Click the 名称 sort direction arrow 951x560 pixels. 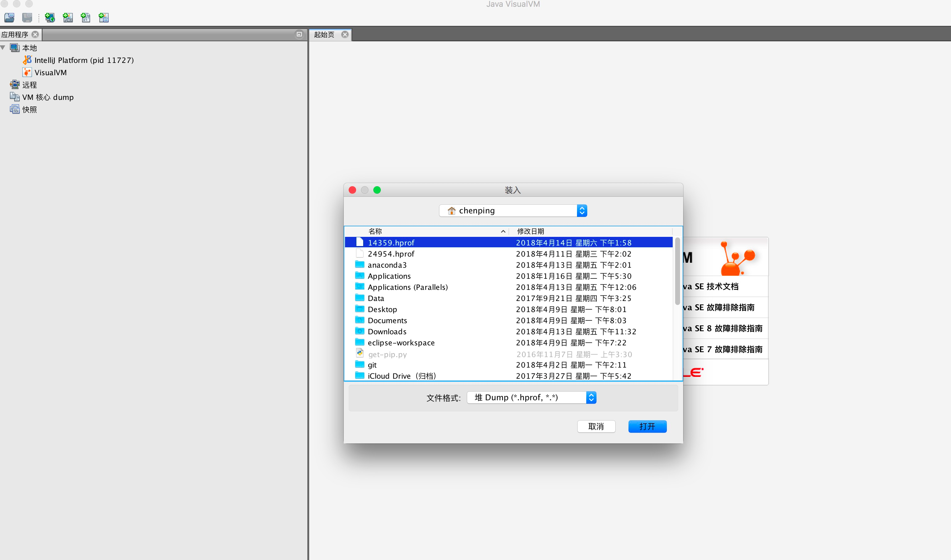503,231
